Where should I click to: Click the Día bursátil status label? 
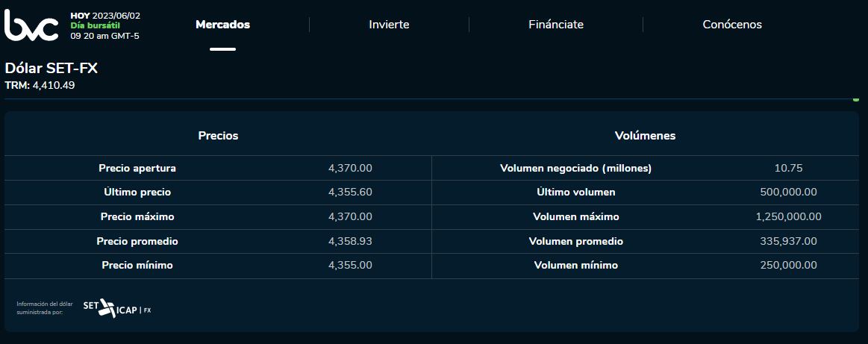coord(95,25)
